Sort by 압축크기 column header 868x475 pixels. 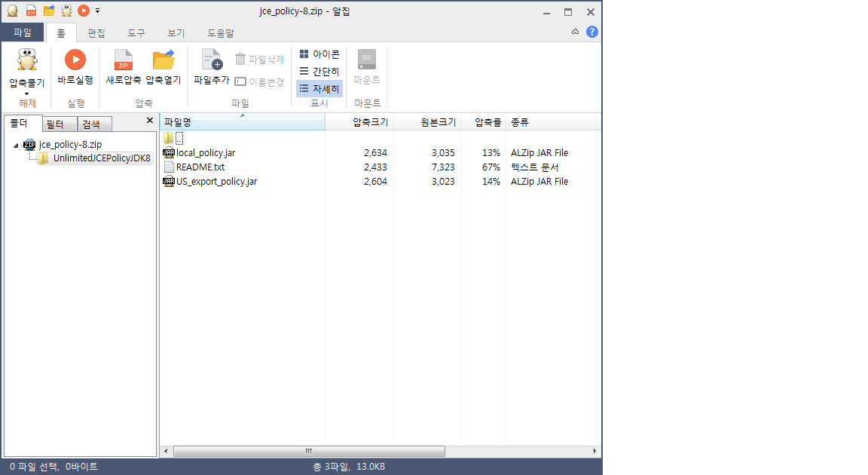pyautogui.click(x=359, y=122)
